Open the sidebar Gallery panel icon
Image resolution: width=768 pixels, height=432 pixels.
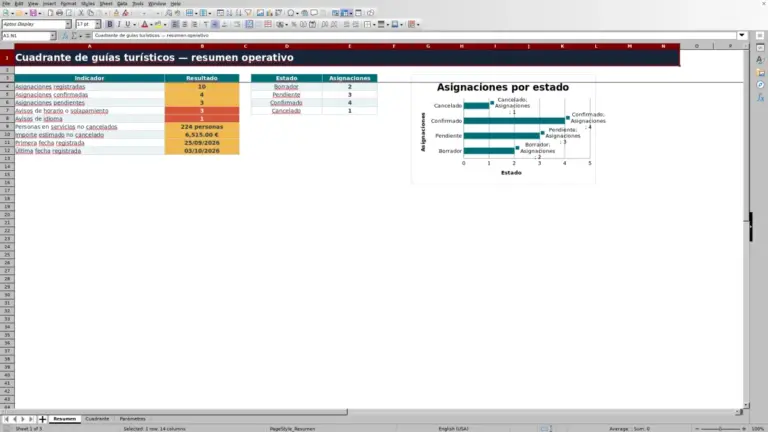[x=760, y=72]
